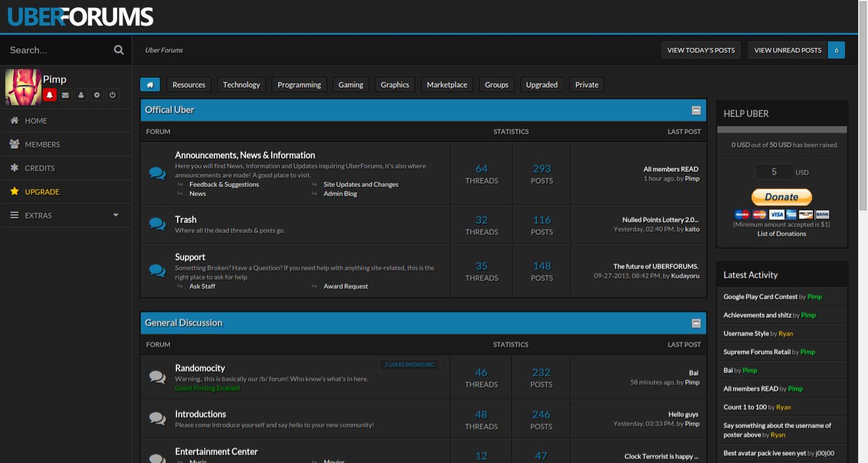The width and height of the screenshot is (868, 463).
Task: Open Site Updates and Changes subforum
Action: [361, 185]
